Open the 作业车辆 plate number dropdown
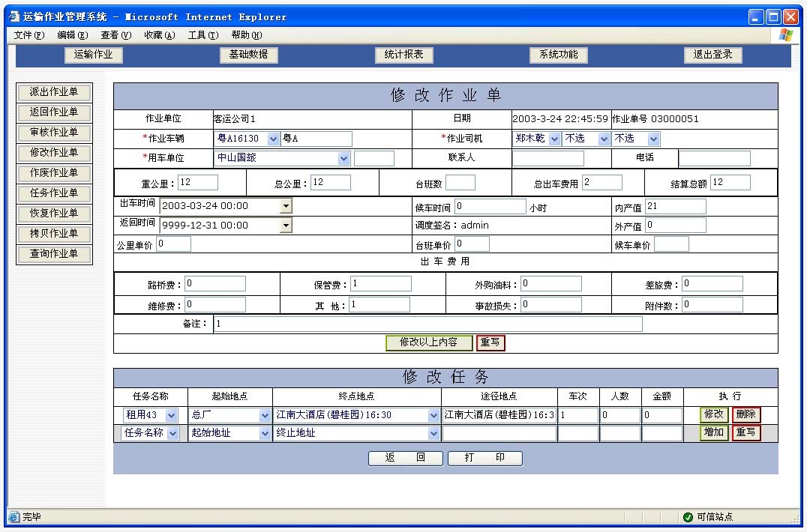This screenshot has width=807, height=532. click(273, 139)
